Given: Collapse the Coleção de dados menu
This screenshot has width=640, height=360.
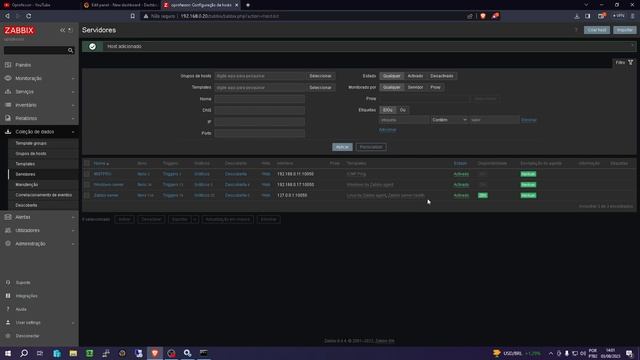Looking at the screenshot, I should tap(73, 132).
